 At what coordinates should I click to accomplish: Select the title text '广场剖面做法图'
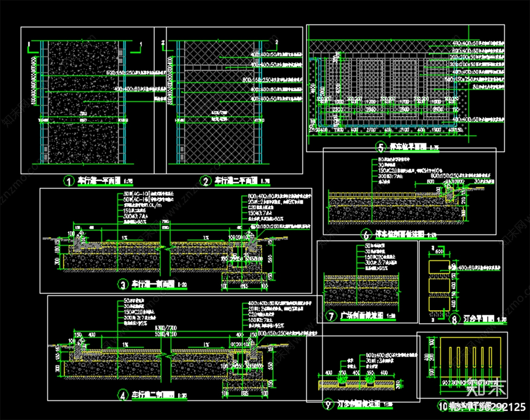pyautogui.click(x=362, y=315)
